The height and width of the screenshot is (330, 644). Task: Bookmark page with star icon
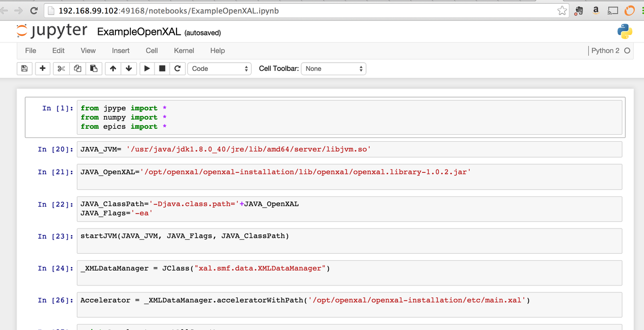pyautogui.click(x=562, y=11)
